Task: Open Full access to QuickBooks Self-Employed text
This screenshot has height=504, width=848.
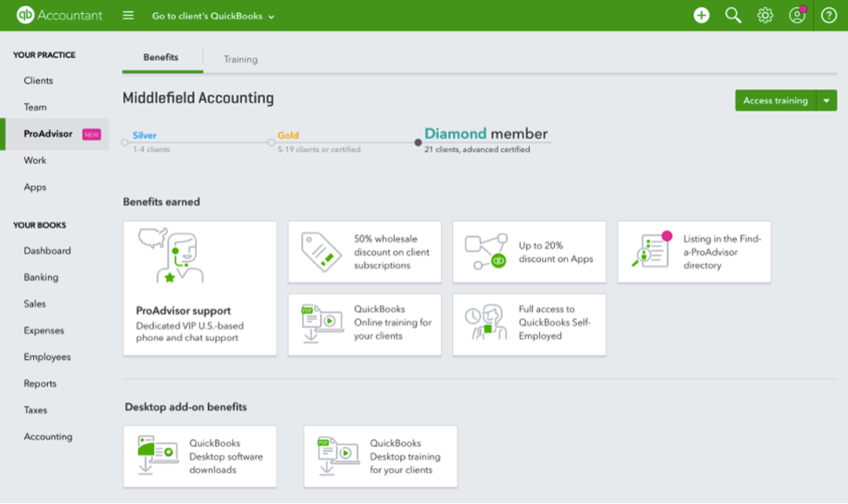Action: [x=554, y=322]
